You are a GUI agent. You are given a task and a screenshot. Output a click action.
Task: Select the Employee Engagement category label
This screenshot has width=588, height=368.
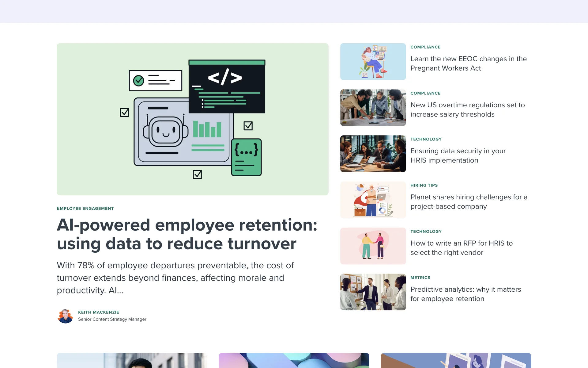point(85,209)
